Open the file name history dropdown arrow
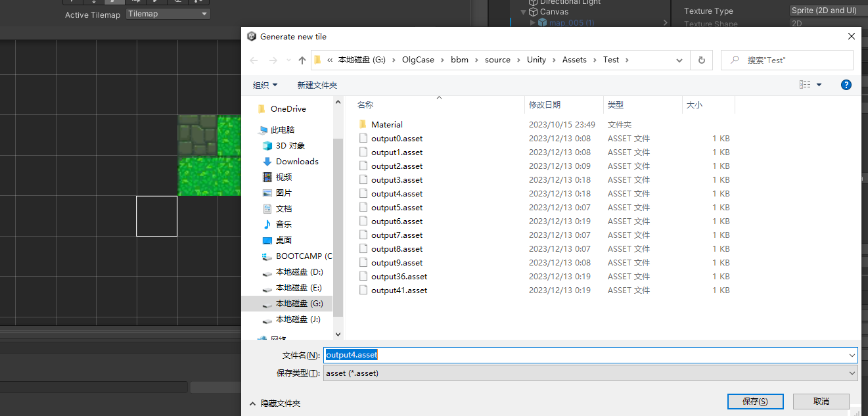 point(852,355)
